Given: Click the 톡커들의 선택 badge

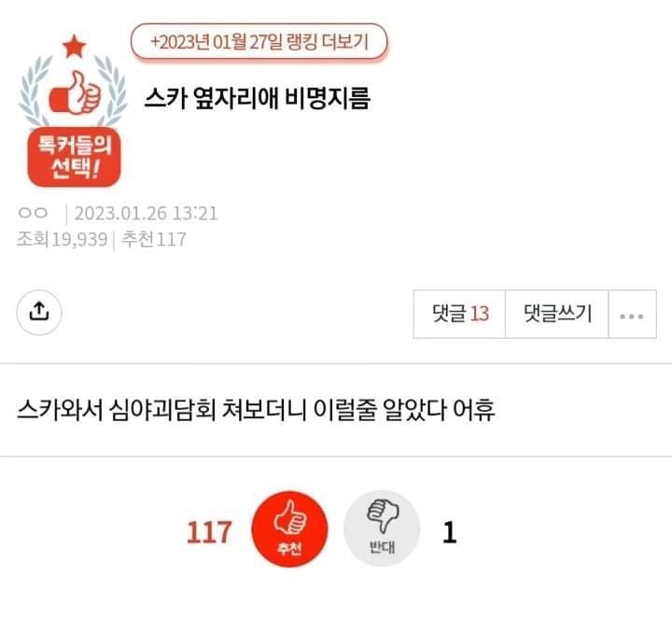Looking at the screenshot, I should pos(74,157).
